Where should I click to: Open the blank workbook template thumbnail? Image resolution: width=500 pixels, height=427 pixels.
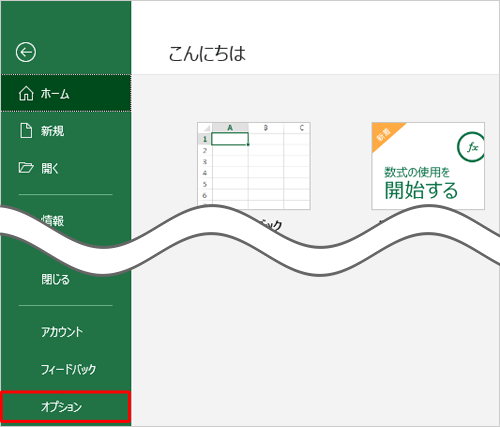[254, 166]
